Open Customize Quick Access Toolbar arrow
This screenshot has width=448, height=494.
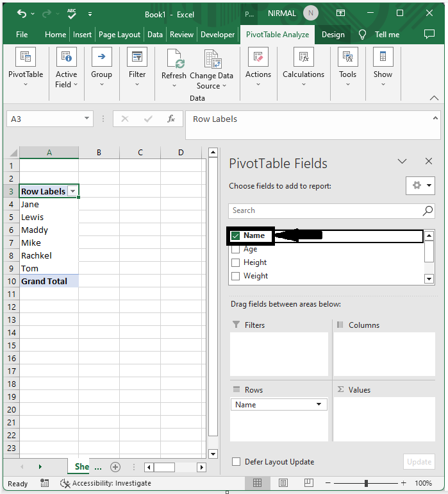[x=90, y=14]
